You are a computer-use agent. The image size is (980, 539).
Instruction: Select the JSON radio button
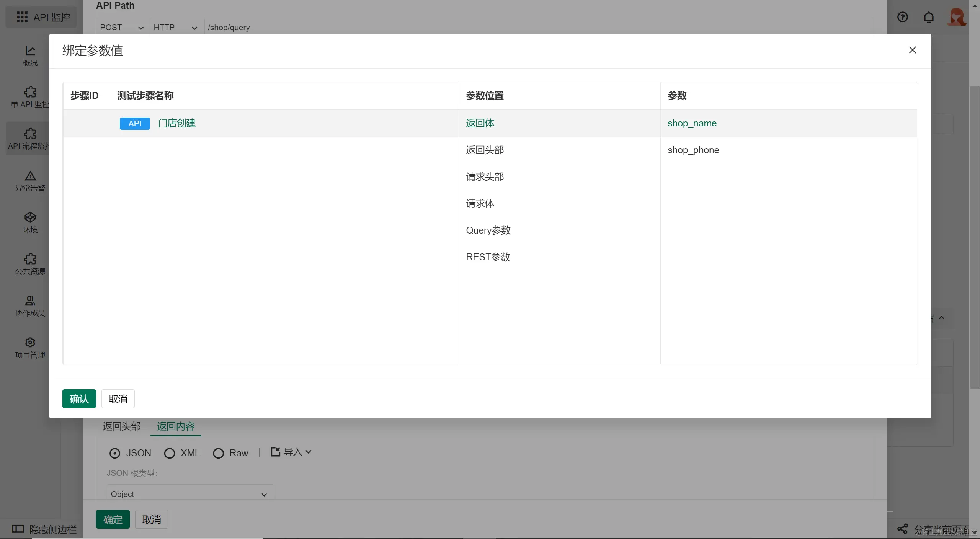tap(115, 453)
